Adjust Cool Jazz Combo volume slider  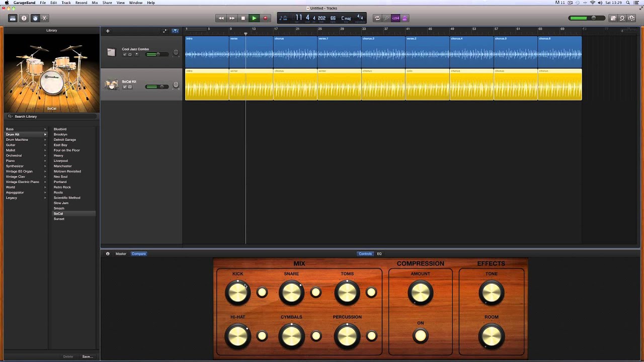(x=157, y=54)
